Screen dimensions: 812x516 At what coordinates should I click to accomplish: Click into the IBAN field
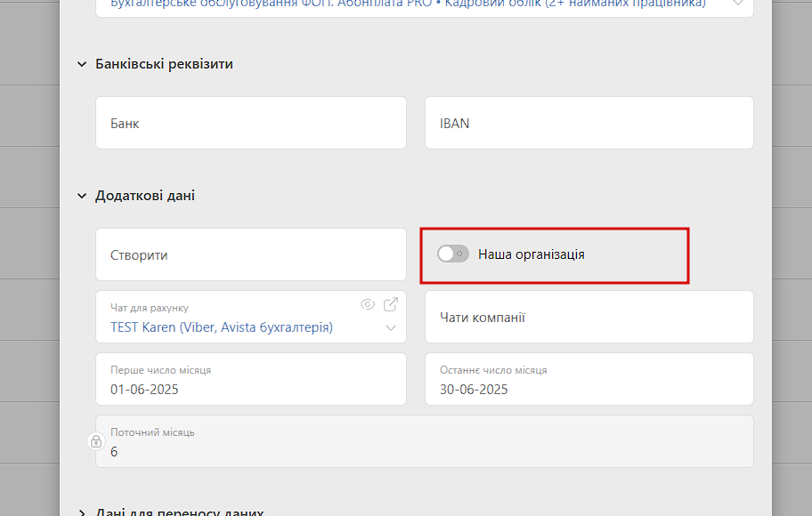[x=589, y=123]
